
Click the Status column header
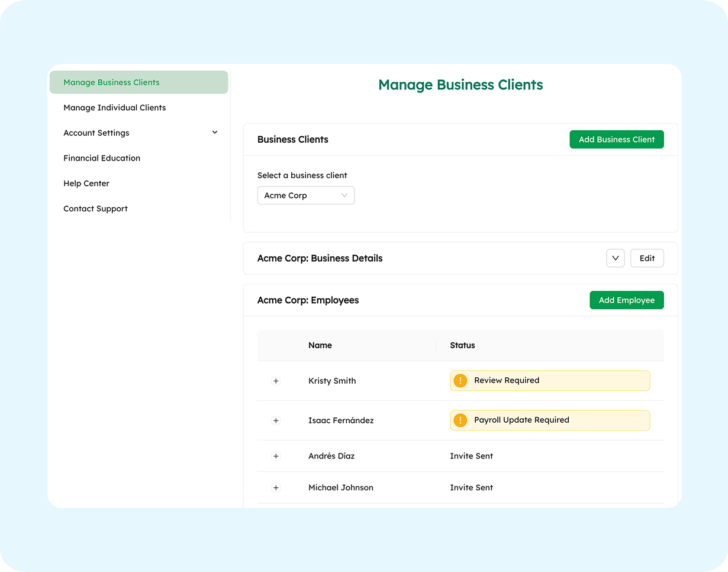(462, 345)
